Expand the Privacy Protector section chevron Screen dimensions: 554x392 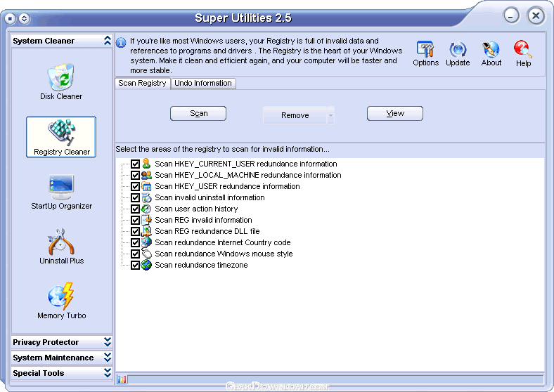click(108, 342)
